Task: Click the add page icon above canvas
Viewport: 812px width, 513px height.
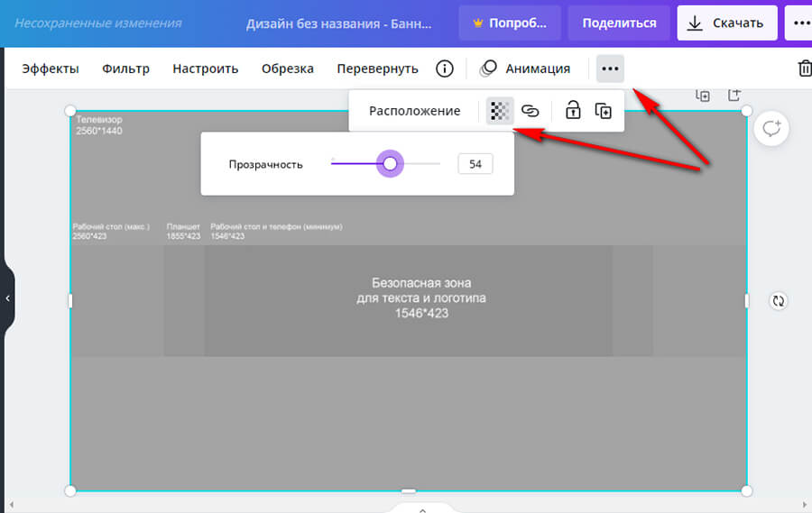Action: 734,95
